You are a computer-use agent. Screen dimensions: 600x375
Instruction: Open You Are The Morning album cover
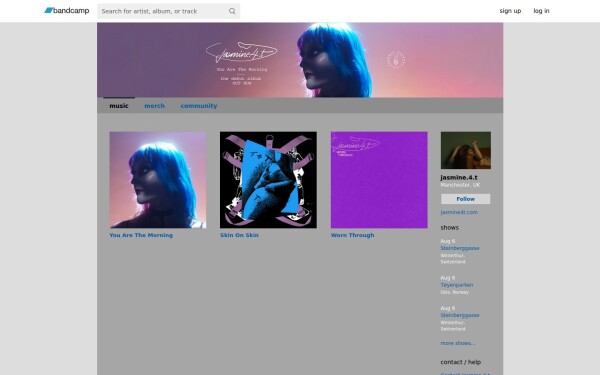click(158, 180)
